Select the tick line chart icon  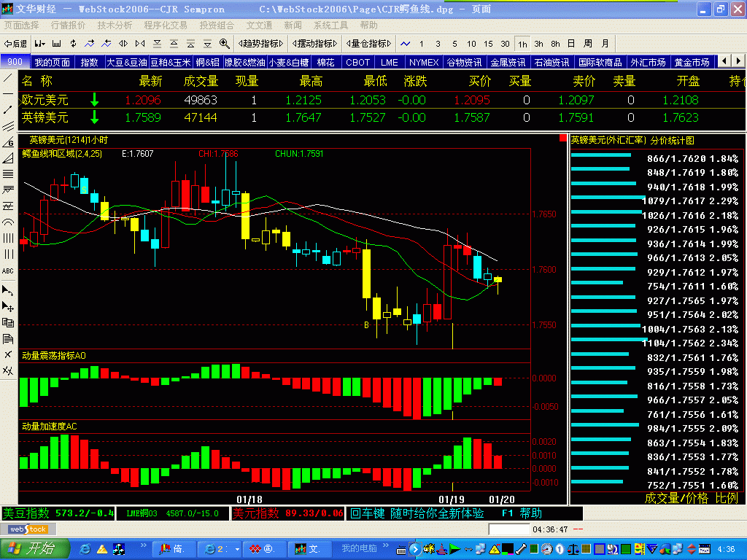coord(406,44)
